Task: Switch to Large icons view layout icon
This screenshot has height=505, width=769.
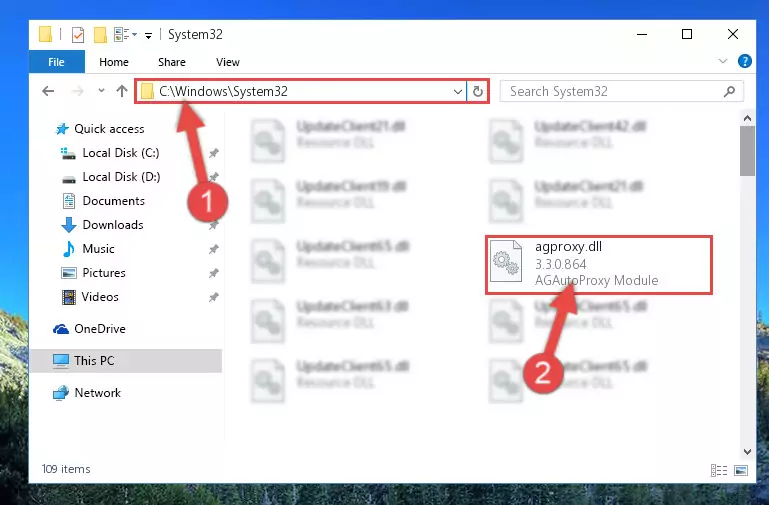Action: coord(741,470)
